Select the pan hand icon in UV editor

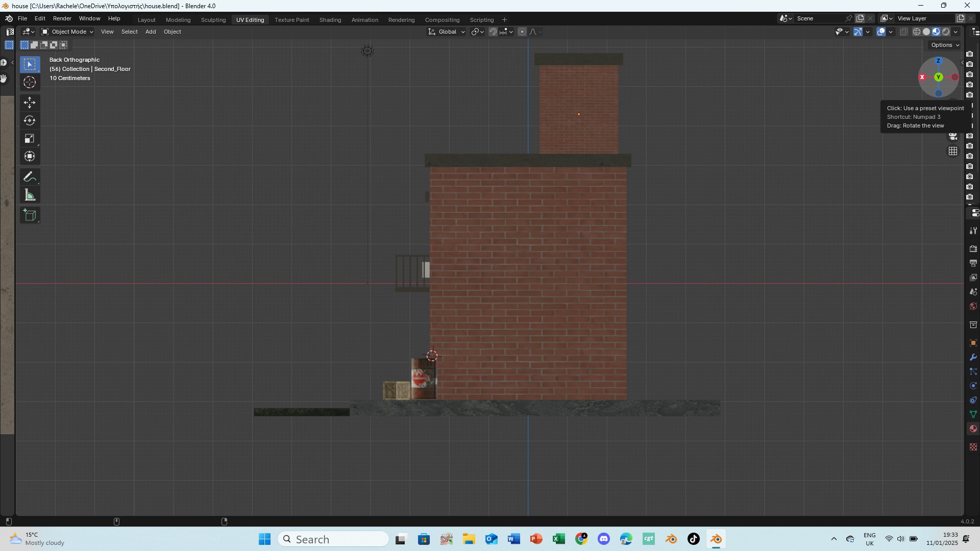click(x=4, y=79)
